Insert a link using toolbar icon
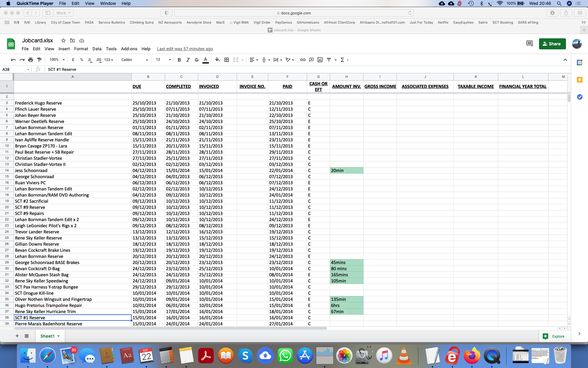 click(303, 60)
